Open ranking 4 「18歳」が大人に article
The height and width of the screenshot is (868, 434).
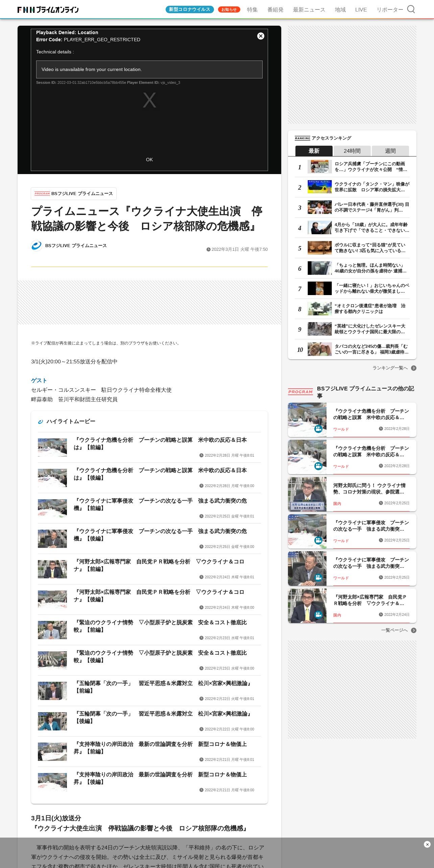pyautogui.click(x=352, y=227)
